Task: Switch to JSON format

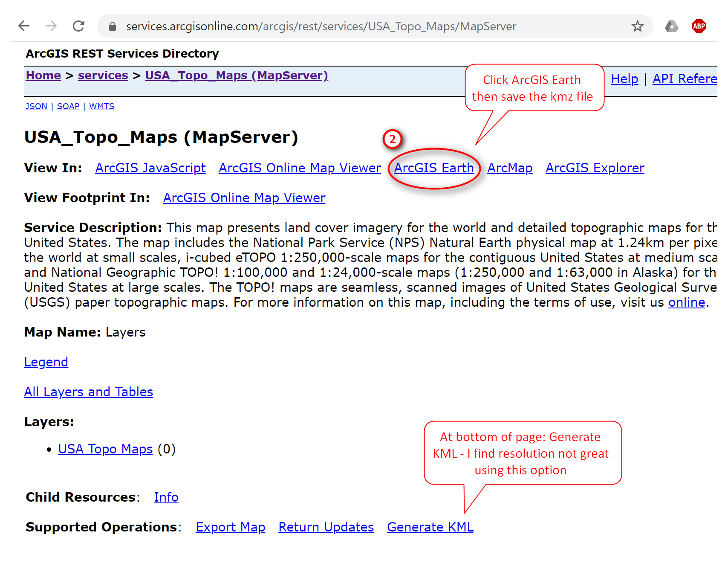Action: pyautogui.click(x=36, y=106)
